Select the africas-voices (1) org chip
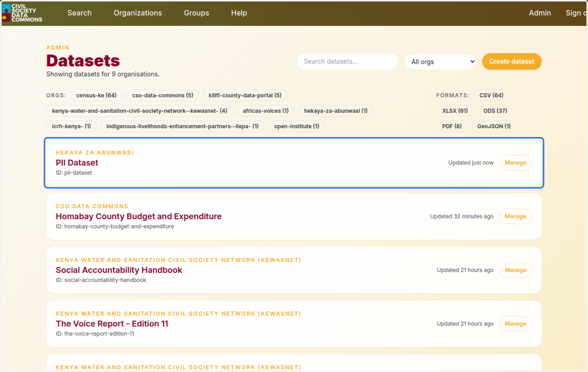Viewport: 588px width, 372px height. tap(266, 111)
